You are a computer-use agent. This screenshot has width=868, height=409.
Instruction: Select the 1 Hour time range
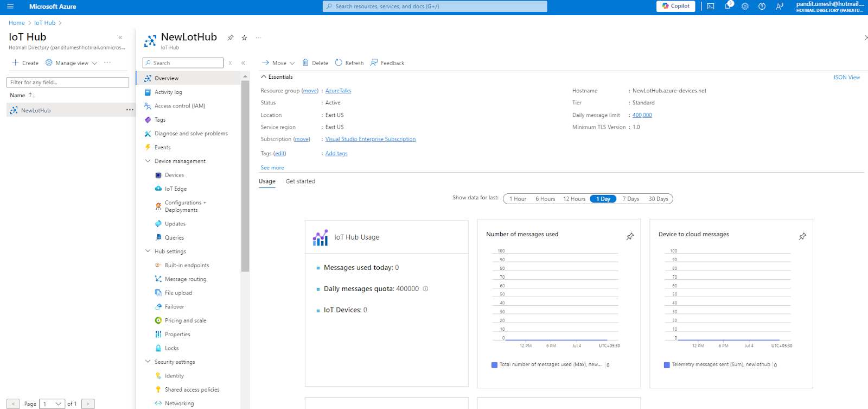pos(518,199)
